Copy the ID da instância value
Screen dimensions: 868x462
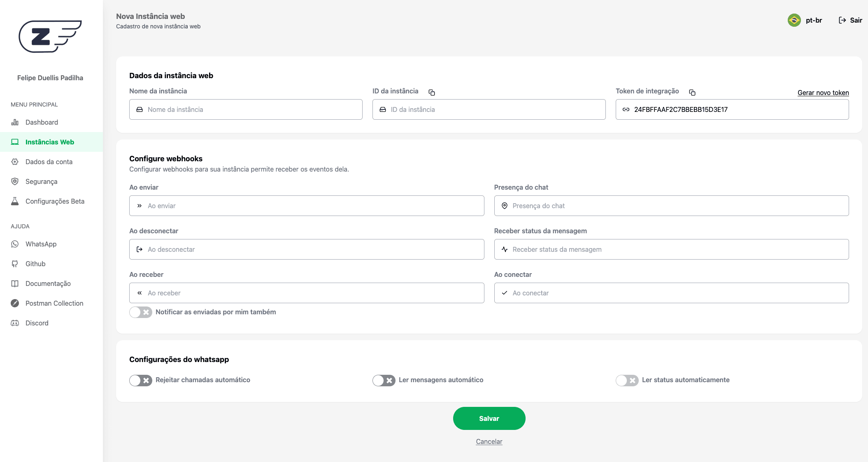click(432, 93)
